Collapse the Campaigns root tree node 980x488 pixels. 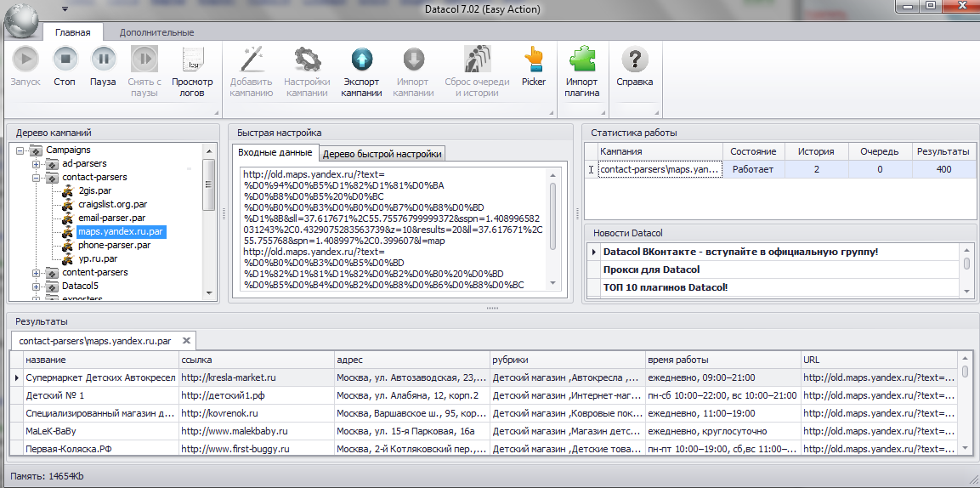[20, 150]
